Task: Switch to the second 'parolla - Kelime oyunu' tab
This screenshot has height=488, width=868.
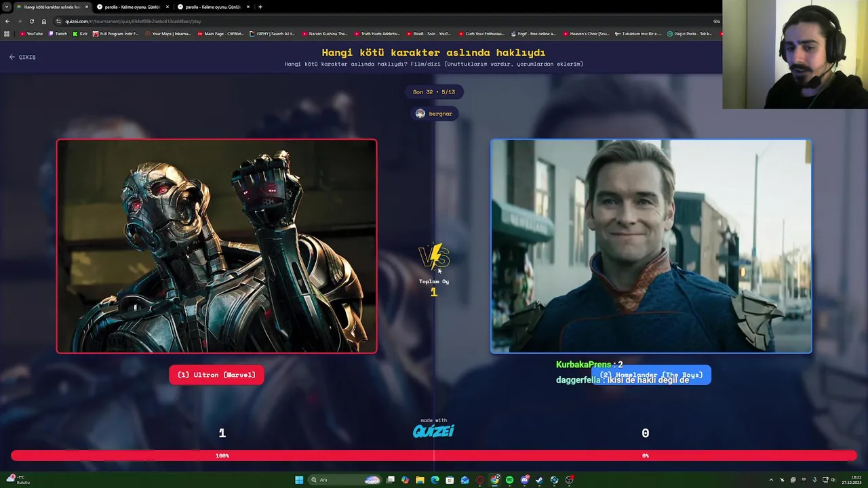Action: tap(213, 7)
